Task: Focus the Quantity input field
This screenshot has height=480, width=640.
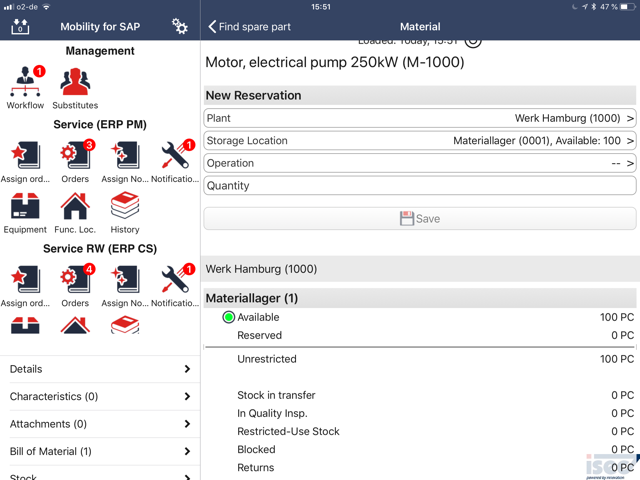Action: click(x=420, y=186)
